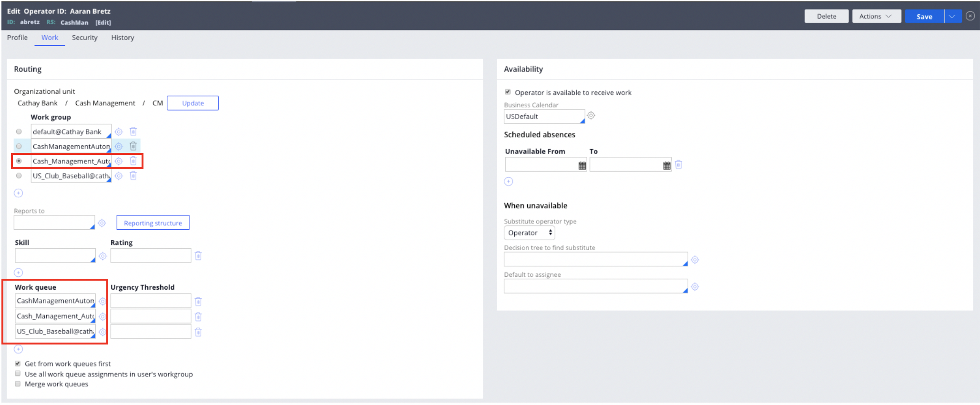980x405 pixels.
Task: Delete the US_Club_Baseball work group row
Action: [133, 176]
